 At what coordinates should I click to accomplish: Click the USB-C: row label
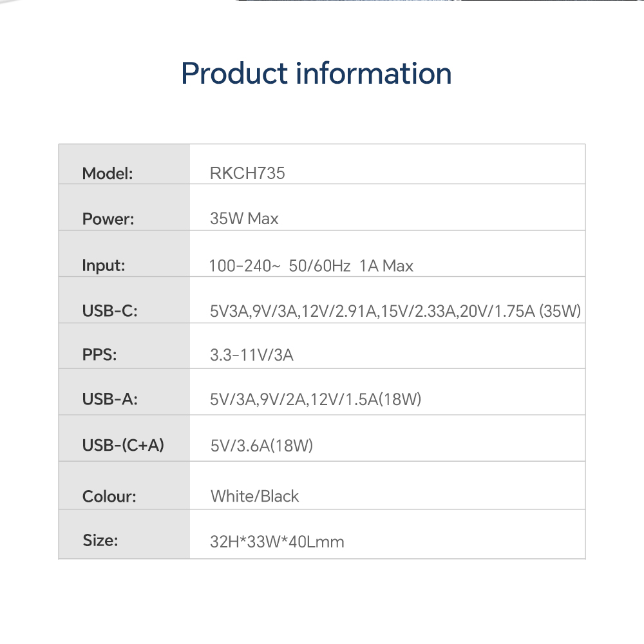coord(110,312)
